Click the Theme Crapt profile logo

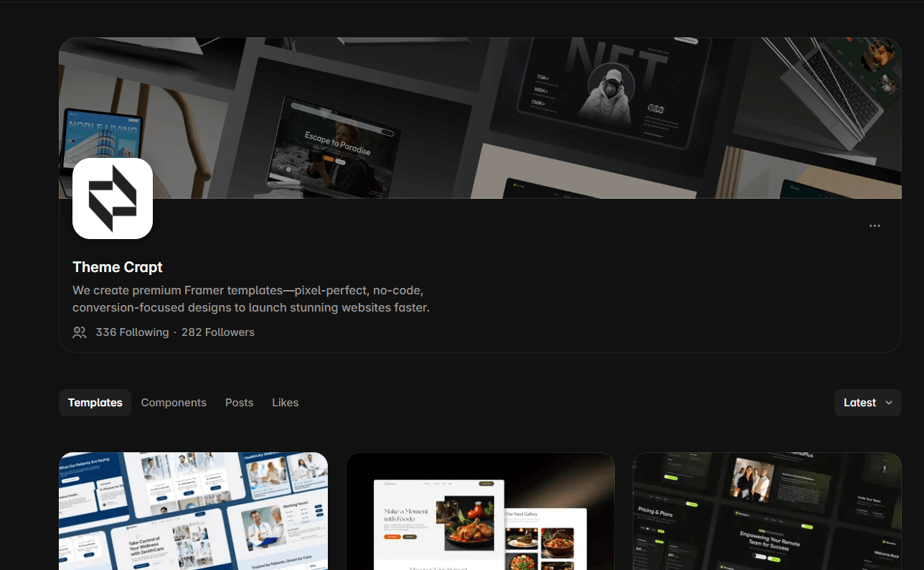coord(113,198)
